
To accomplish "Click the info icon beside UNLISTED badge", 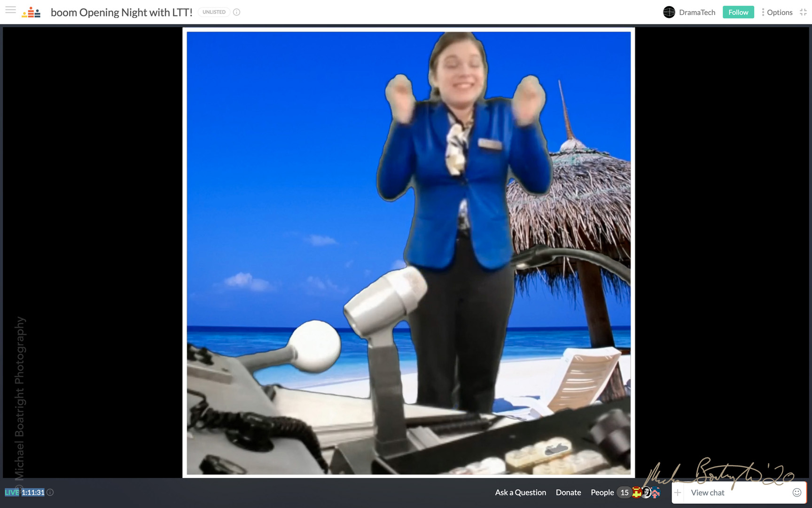I will click(x=237, y=12).
